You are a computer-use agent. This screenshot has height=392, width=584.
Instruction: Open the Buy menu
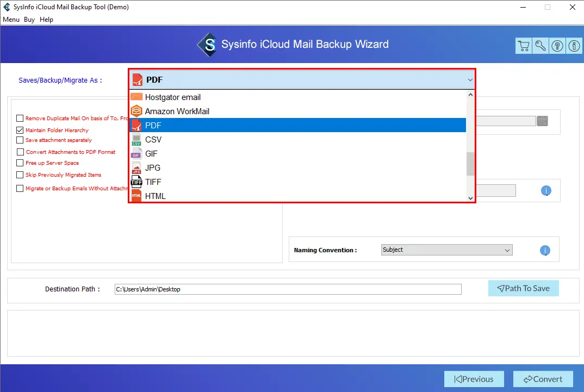click(29, 20)
